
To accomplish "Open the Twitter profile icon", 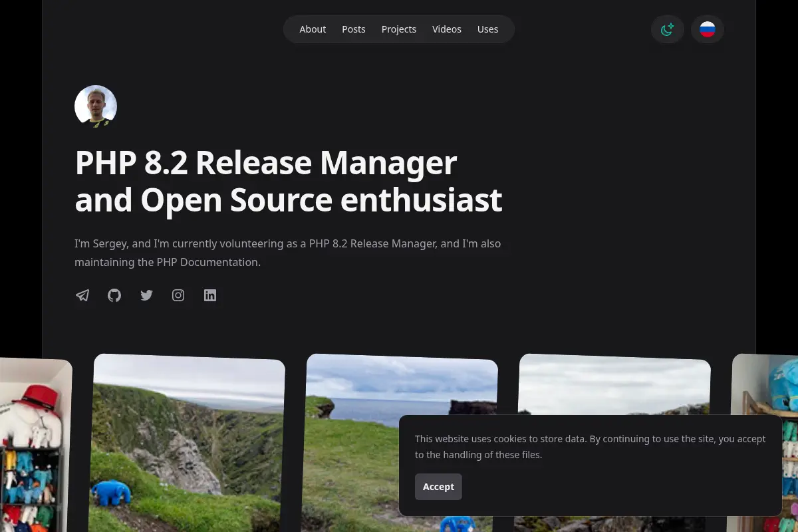I will (146, 295).
